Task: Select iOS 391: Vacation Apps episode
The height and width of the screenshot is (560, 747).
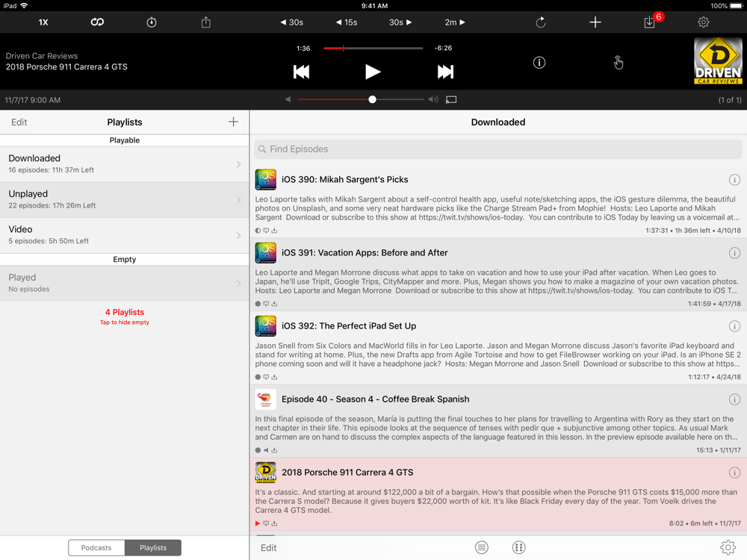Action: tap(498, 275)
